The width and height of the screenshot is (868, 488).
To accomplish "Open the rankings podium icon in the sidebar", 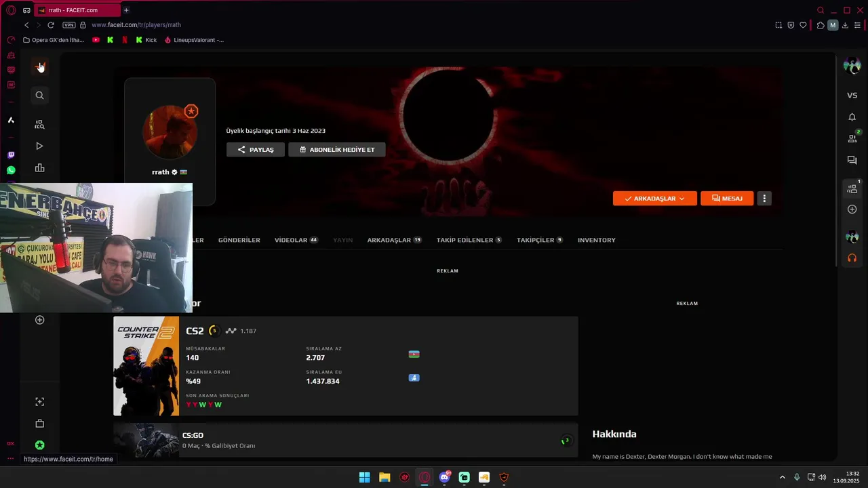I will tap(39, 168).
